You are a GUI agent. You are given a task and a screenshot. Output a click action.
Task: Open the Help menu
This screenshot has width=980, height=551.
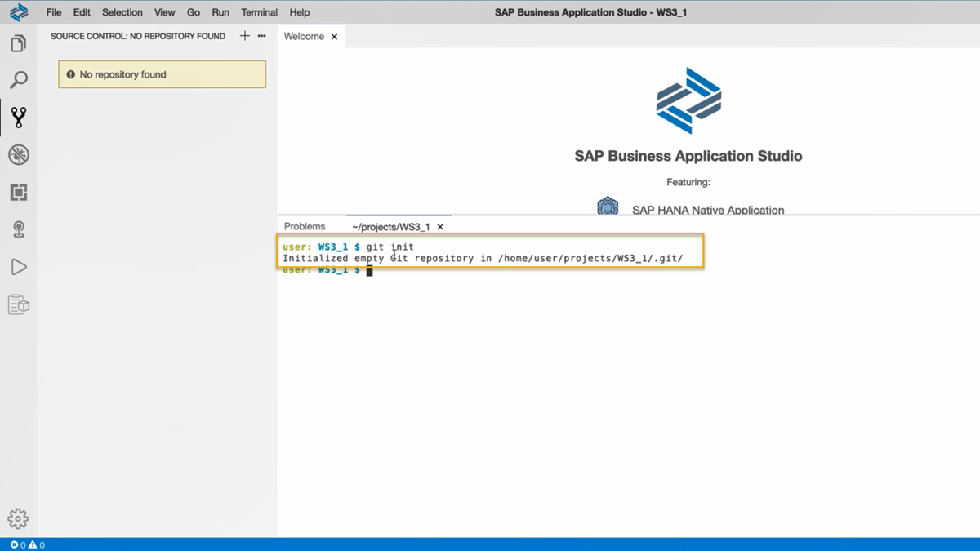pyautogui.click(x=300, y=12)
